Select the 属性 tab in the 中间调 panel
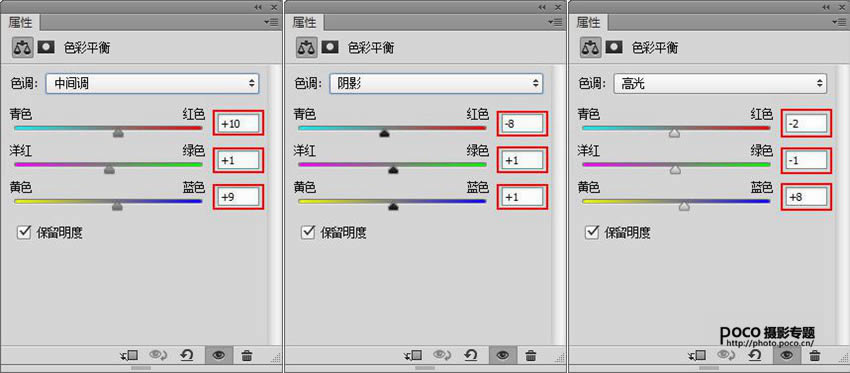850x373 pixels. [21, 22]
